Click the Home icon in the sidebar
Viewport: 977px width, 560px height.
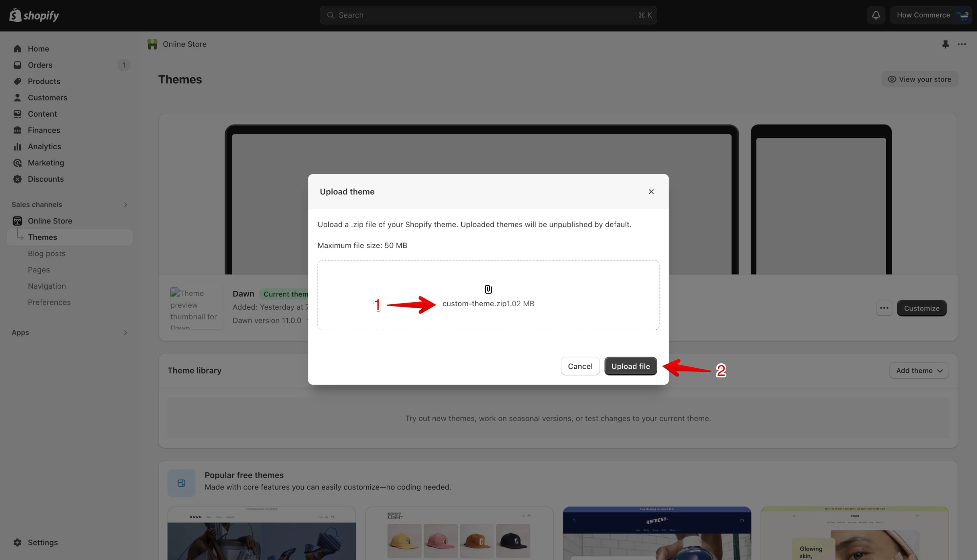coord(17,49)
